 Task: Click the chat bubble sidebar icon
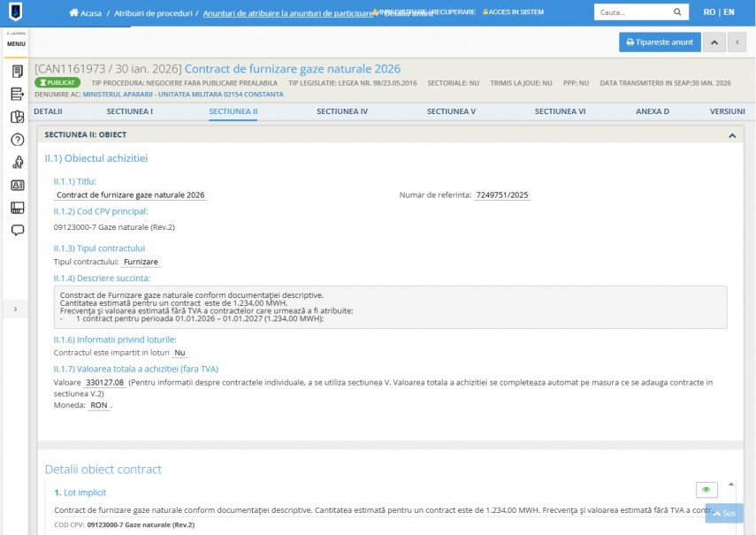tap(17, 231)
